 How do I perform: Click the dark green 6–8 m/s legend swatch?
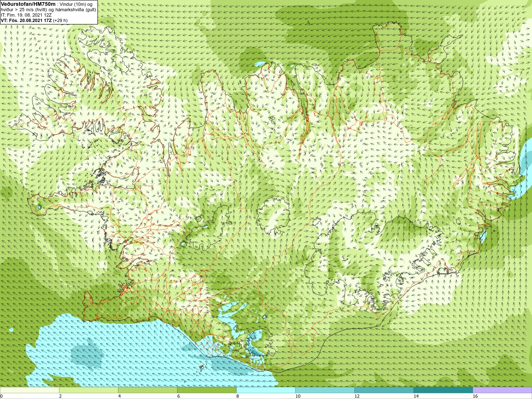pyautogui.click(x=207, y=390)
